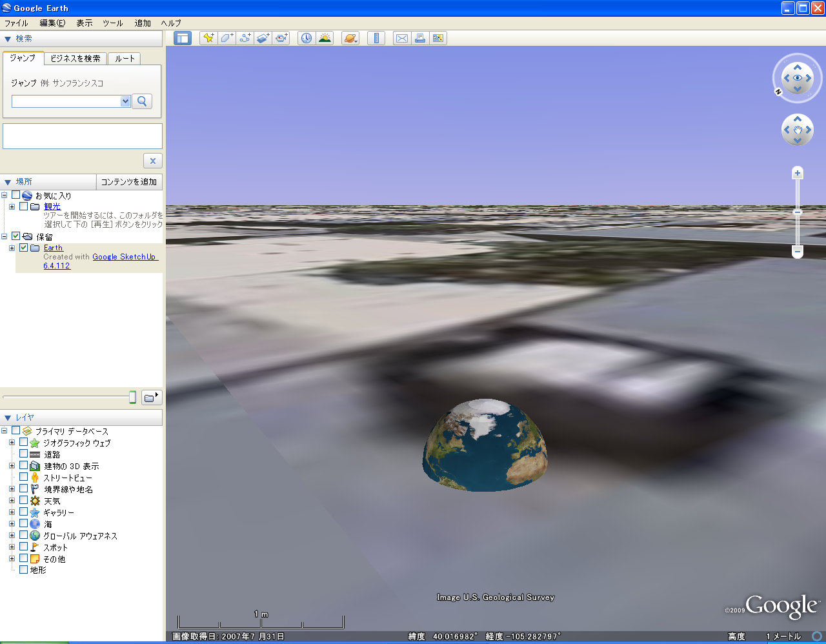Click the zoom slider handle

[x=798, y=212]
